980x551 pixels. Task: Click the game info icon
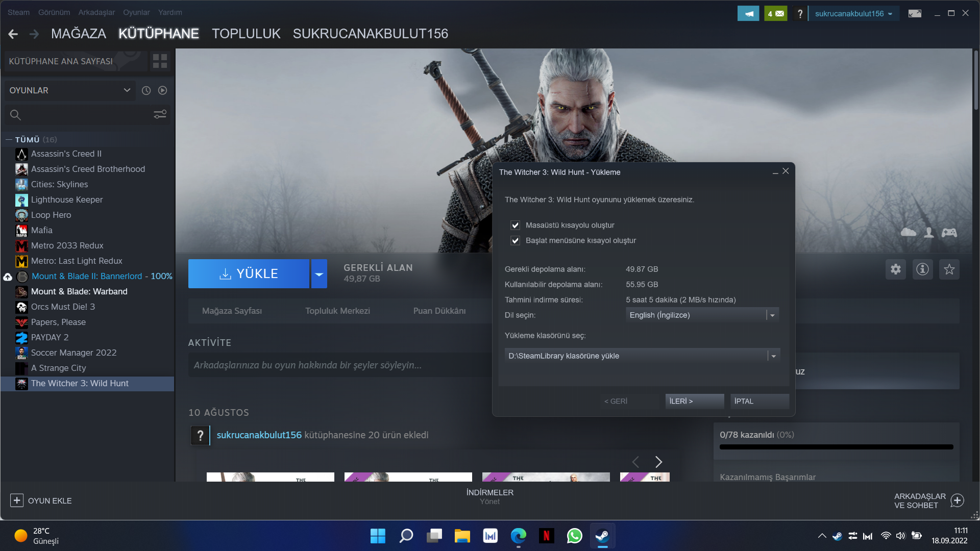tap(922, 269)
